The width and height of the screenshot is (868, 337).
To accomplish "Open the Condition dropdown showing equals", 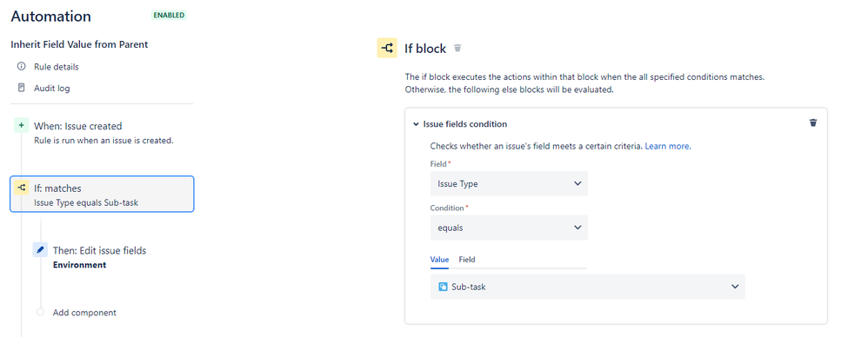I will (x=509, y=227).
